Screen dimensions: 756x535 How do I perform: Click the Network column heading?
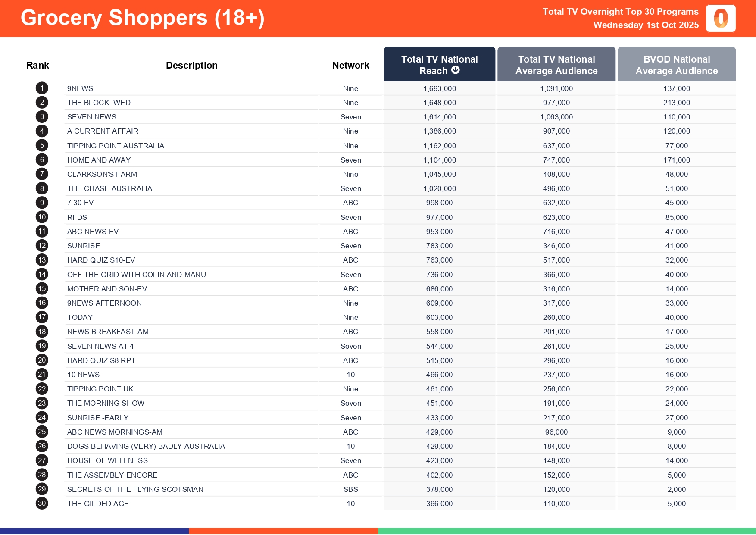click(350, 66)
